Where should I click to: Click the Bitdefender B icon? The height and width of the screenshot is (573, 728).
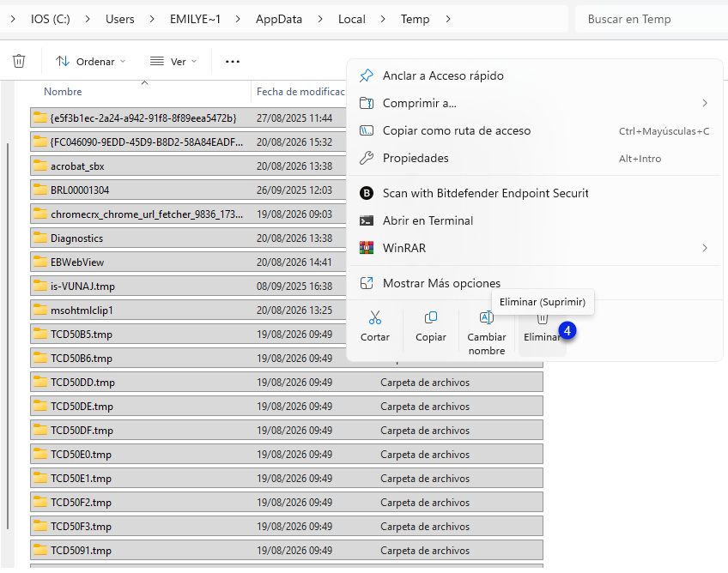click(367, 193)
